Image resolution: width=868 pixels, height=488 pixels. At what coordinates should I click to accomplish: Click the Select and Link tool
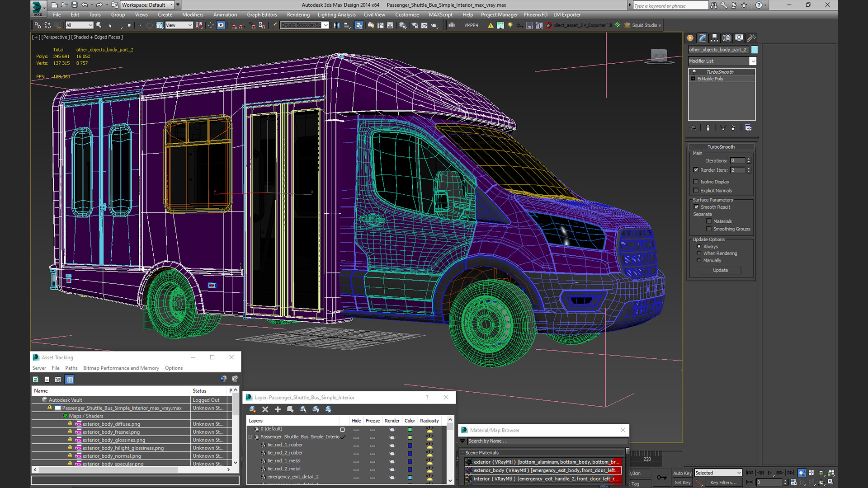[x=38, y=25]
